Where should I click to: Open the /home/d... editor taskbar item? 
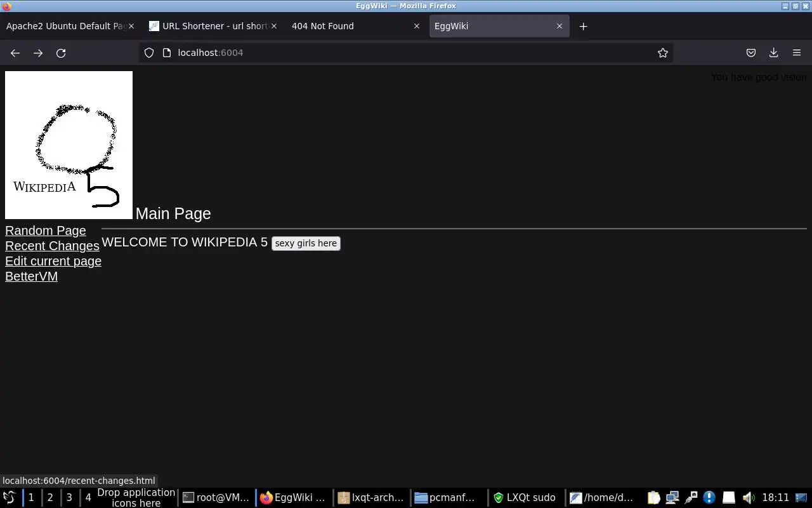point(603,497)
